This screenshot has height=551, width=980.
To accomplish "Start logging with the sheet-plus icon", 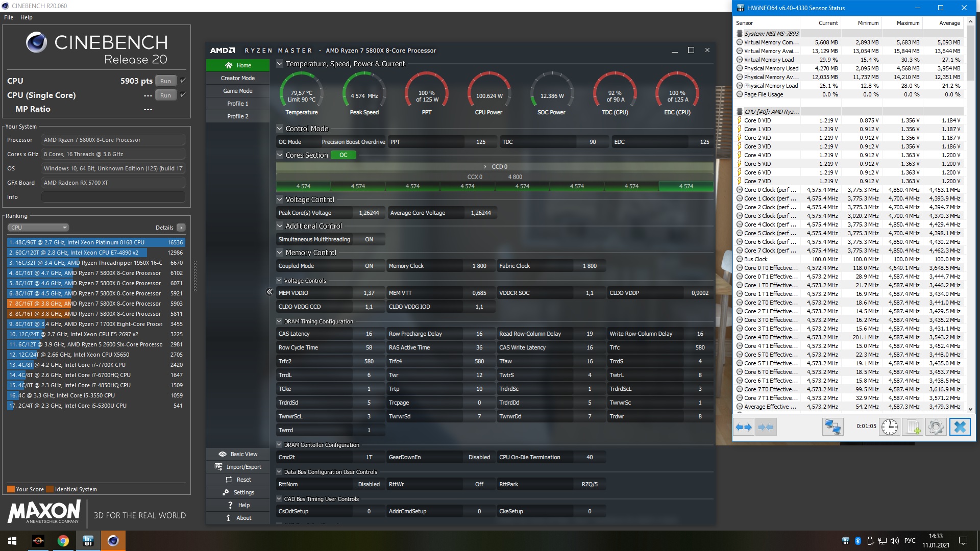I will (x=912, y=427).
